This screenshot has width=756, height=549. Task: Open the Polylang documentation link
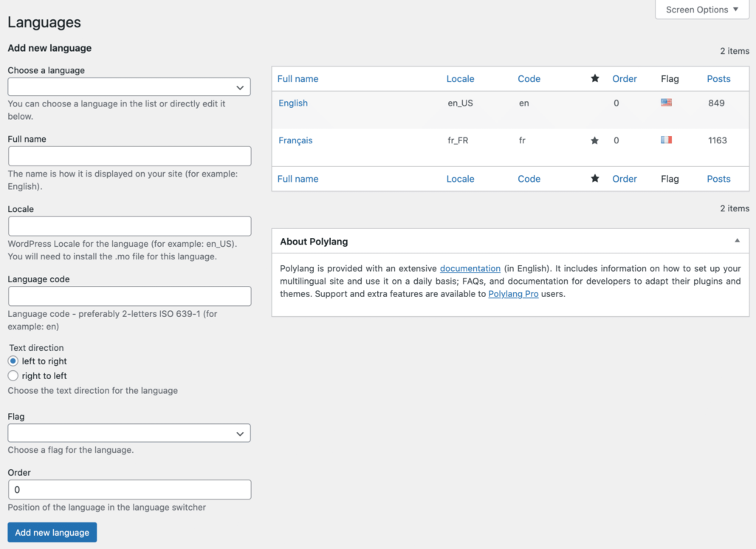[x=470, y=268]
